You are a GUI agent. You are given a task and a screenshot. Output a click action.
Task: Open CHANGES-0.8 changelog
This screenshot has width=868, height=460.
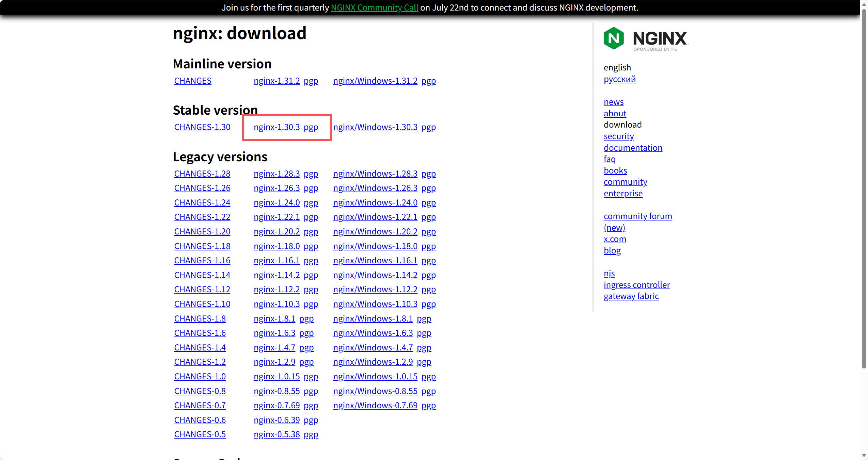click(200, 391)
